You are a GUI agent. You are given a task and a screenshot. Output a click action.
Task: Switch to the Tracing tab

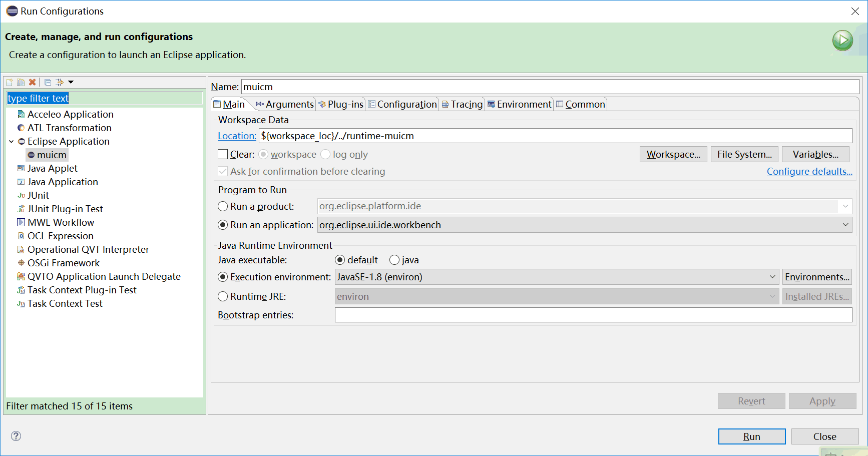click(463, 104)
